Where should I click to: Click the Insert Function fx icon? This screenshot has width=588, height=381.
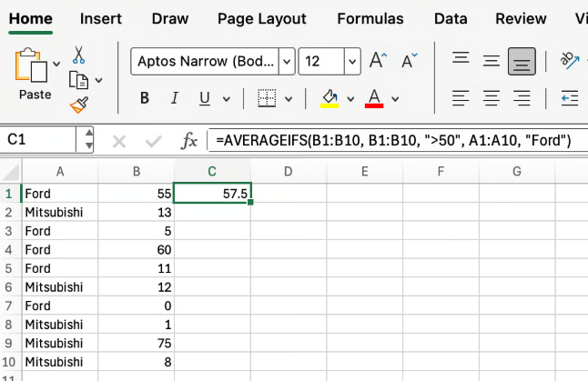189,141
